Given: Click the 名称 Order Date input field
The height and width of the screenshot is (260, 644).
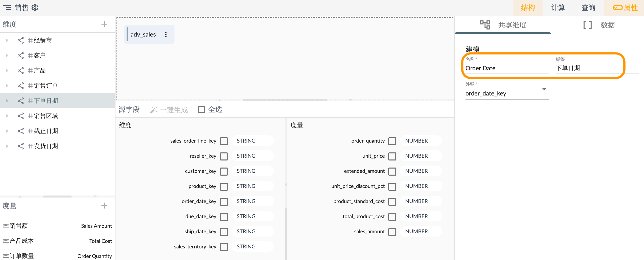Looking at the screenshot, I should coord(506,68).
